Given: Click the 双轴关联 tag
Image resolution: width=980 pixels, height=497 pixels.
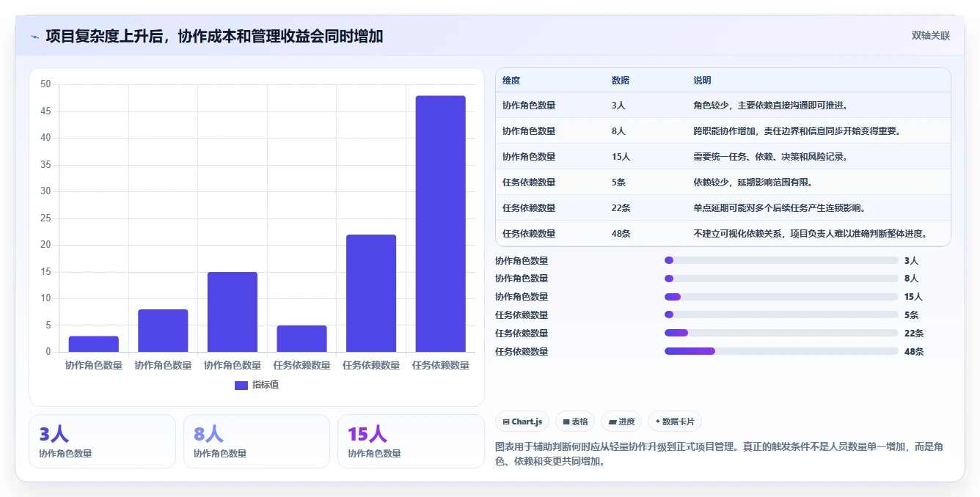Looking at the screenshot, I should (x=931, y=36).
